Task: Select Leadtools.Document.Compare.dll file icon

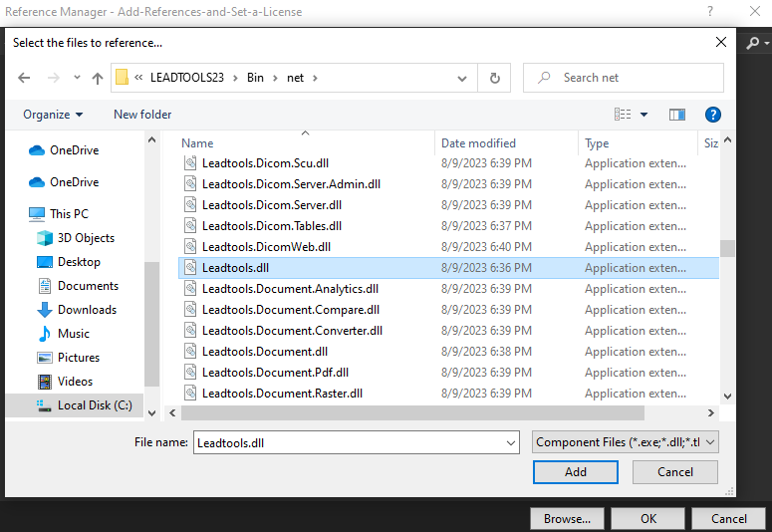Action: point(190,310)
